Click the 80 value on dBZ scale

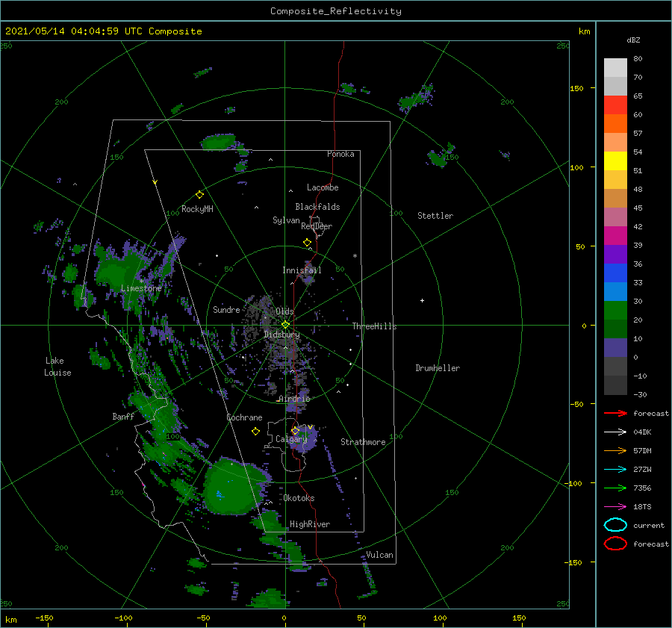pos(638,59)
